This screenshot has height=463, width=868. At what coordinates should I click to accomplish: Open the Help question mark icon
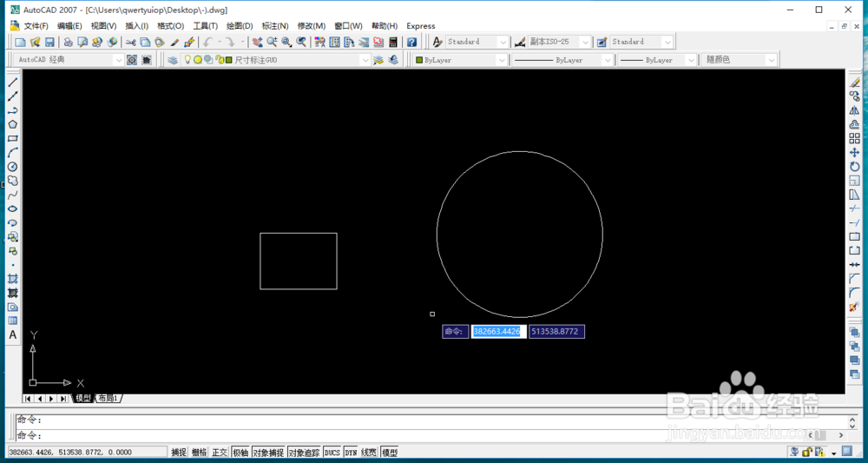(x=411, y=42)
